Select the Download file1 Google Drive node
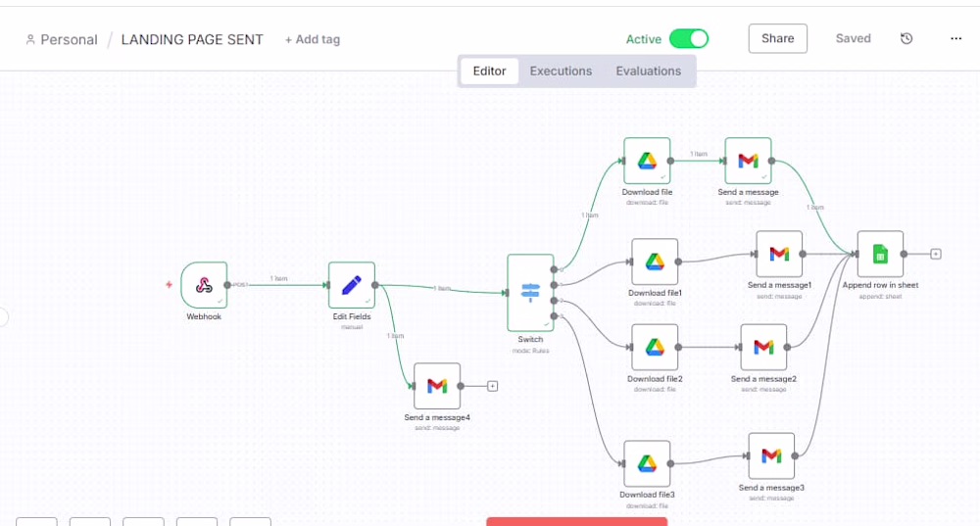The height and width of the screenshot is (526, 980). pos(655,262)
